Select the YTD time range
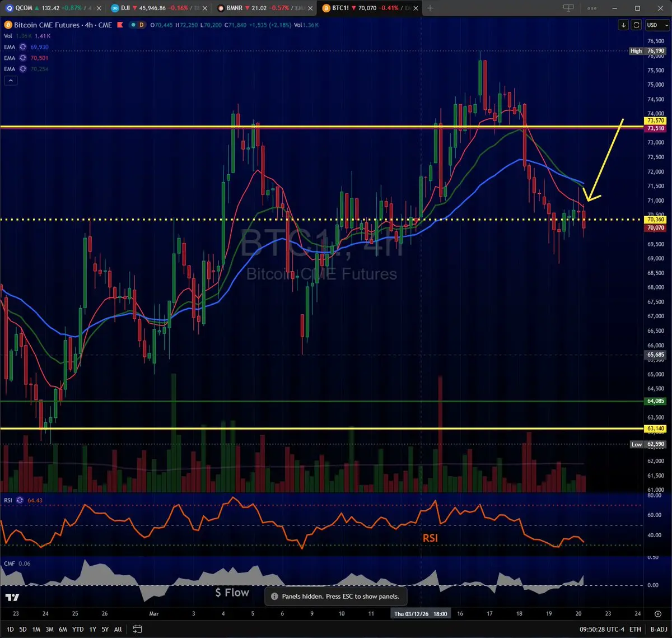Screen dimensions: 672x638 click(x=78, y=630)
